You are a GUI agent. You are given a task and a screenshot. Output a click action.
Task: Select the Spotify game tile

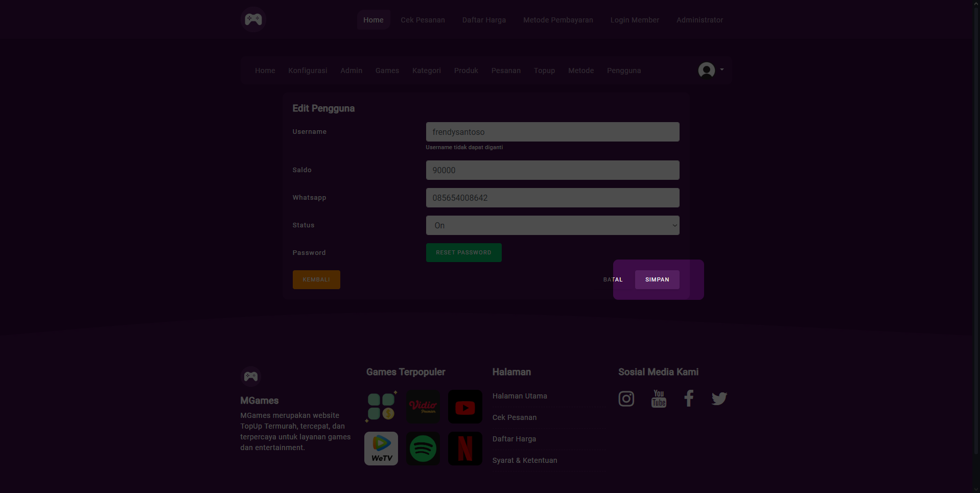coord(423,449)
